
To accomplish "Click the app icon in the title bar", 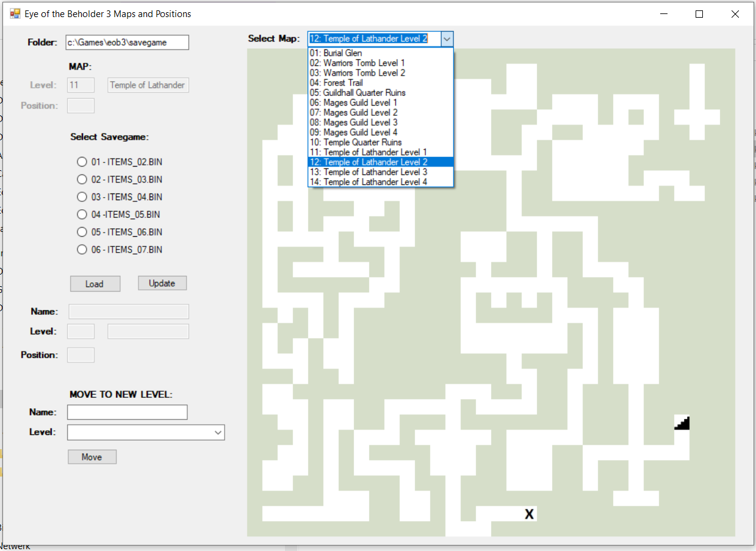I will pyautogui.click(x=15, y=13).
